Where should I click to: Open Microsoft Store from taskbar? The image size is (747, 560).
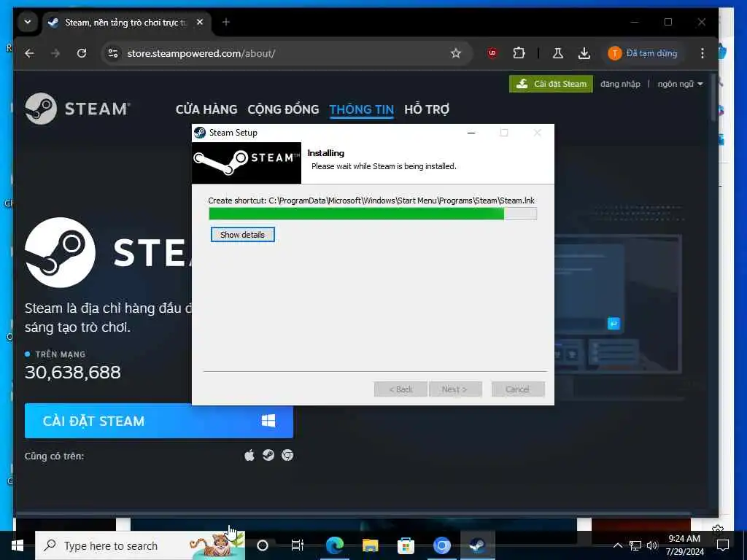[x=406, y=545]
